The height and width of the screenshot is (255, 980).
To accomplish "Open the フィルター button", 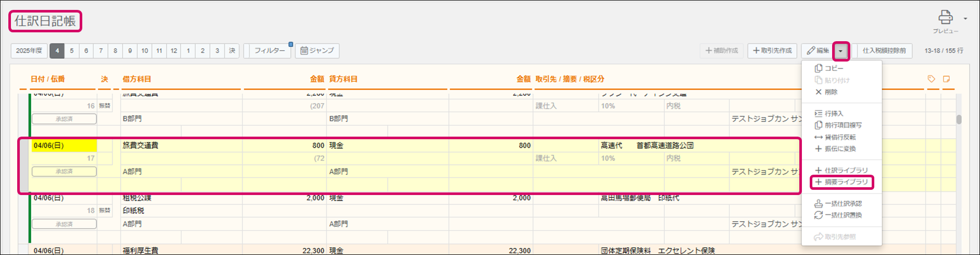I will coord(269,51).
